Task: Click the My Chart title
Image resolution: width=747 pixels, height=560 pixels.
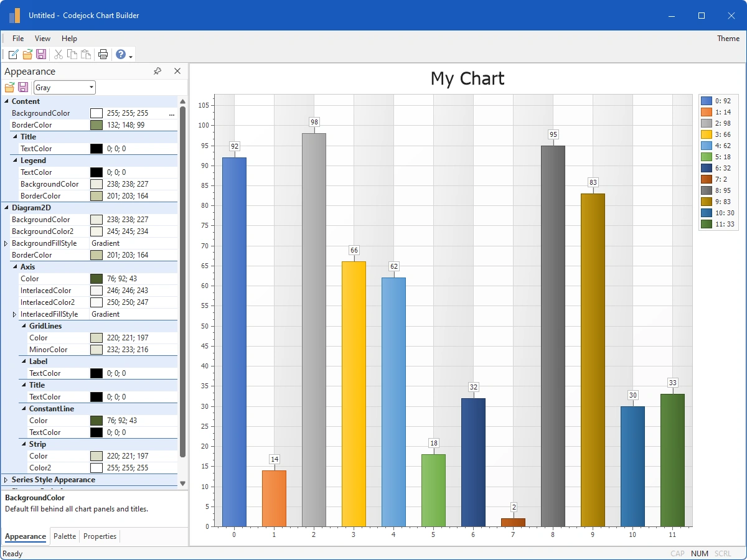Action: pos(467,78)
